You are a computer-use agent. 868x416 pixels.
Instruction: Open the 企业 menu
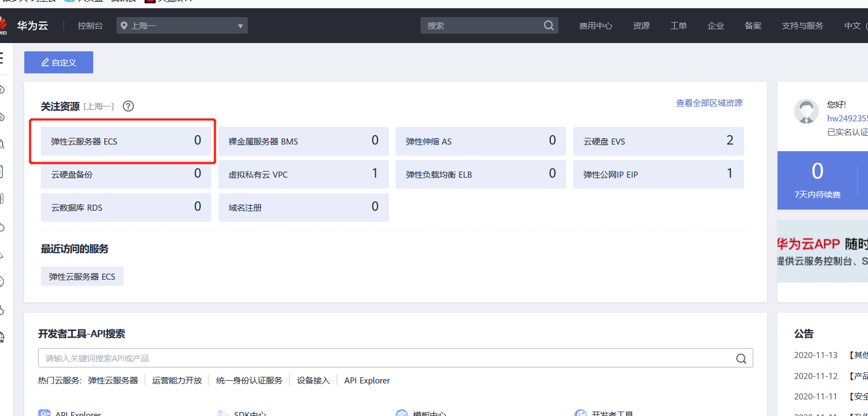coord(716,25)
